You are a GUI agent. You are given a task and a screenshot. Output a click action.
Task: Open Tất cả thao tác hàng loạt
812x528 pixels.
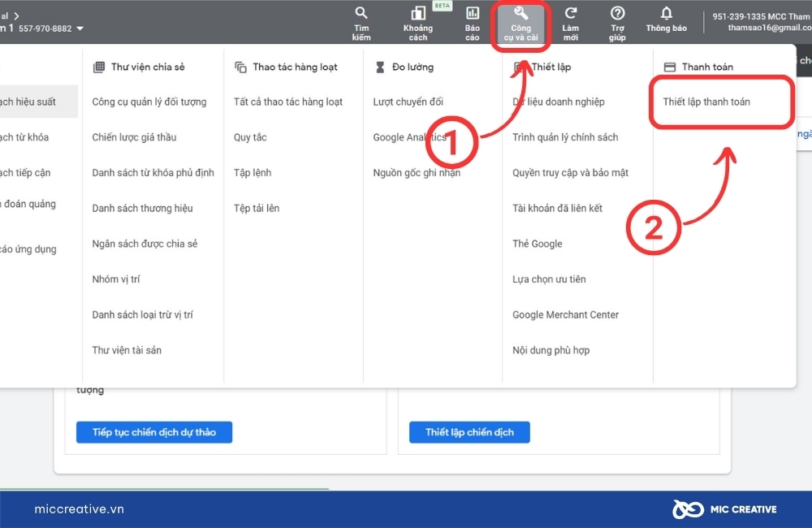coord(288,102)
